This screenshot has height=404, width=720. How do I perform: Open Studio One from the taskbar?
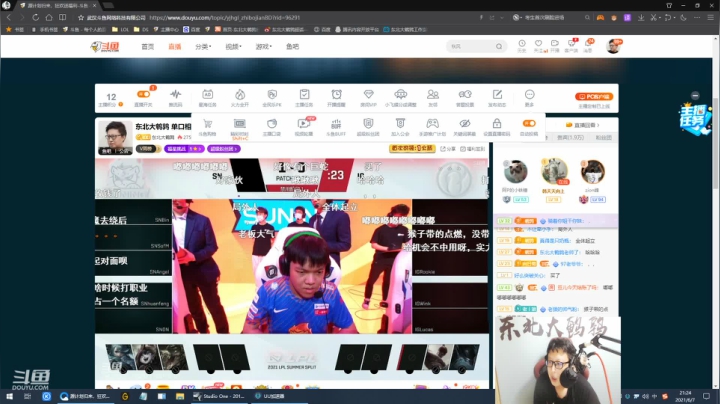pyautogui.click(x=220, y=396)
